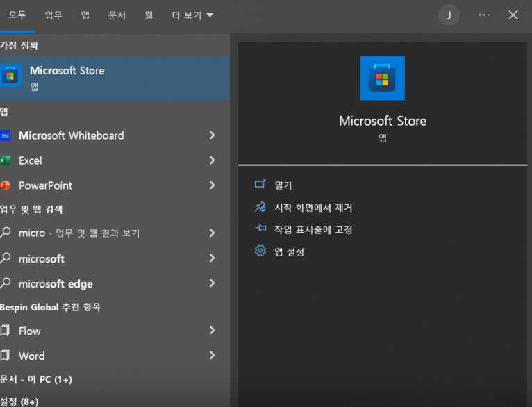Viewport: 532px width, 407px height.
Task: Click the unpin icon beside 시작 화면에서 제거
Action: click(260, 206)
